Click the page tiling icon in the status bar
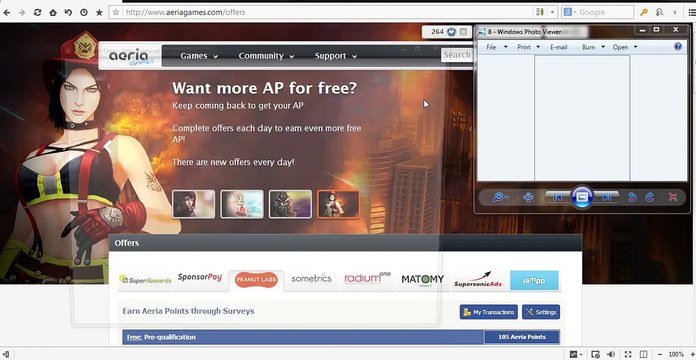Viewport: 696px width, 360px height. click(644, 354)
